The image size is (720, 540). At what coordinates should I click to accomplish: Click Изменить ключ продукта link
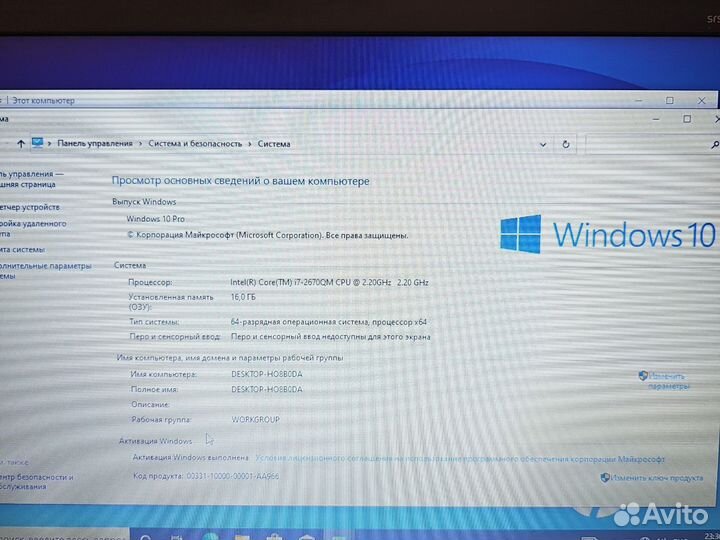click(657, 478)
